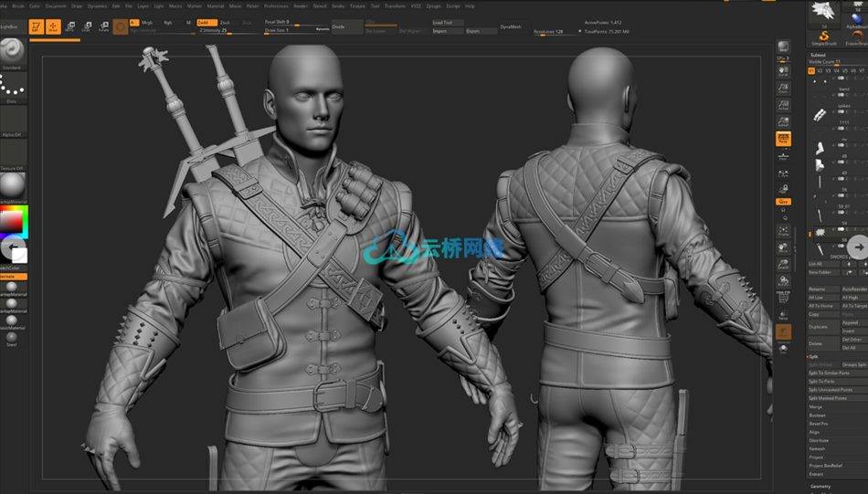Viewport: 868px width, 494px height.
Task: Open the material sphere selector
Action: (12, 187)
